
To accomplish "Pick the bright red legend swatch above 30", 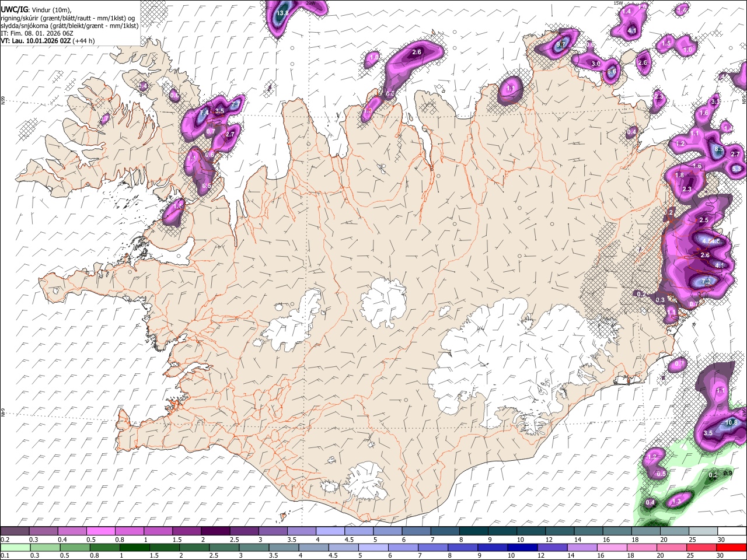I will (731, 547).
